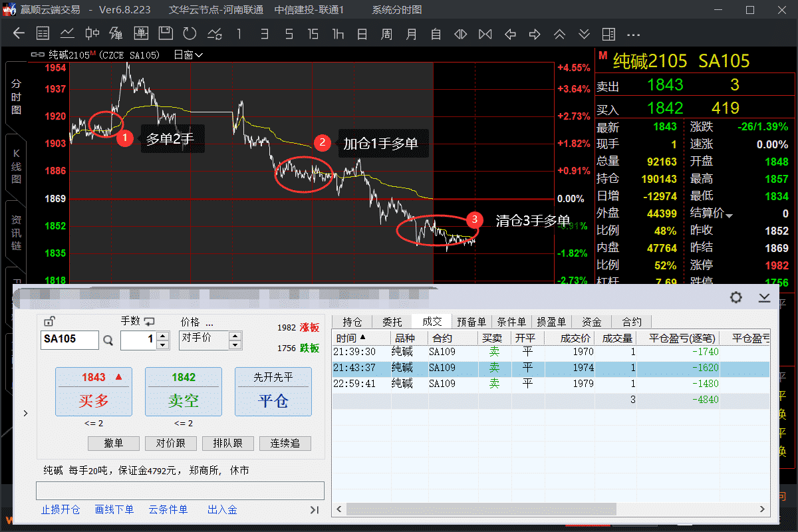798x532 pixels.
Task: Open the 结算价 dropdown arrow in quote panel
Action: point(730,215)
